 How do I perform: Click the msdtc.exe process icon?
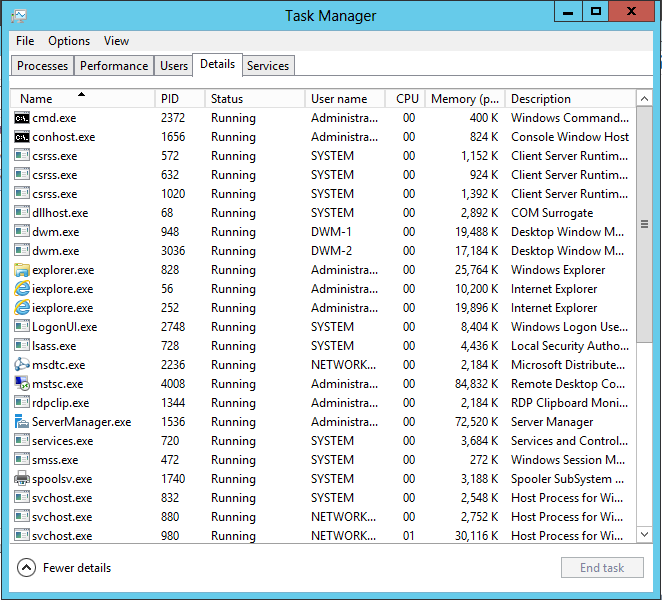pyautogui.click(x=22, y=365)
